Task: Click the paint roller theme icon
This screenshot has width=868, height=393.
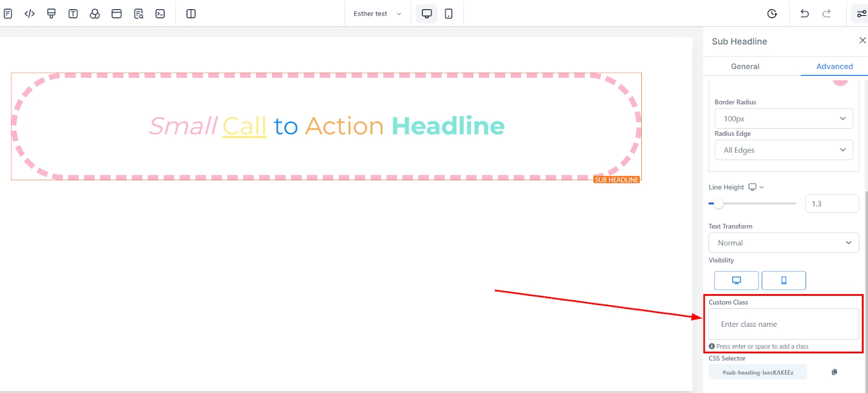Action: tap(52, 14)
